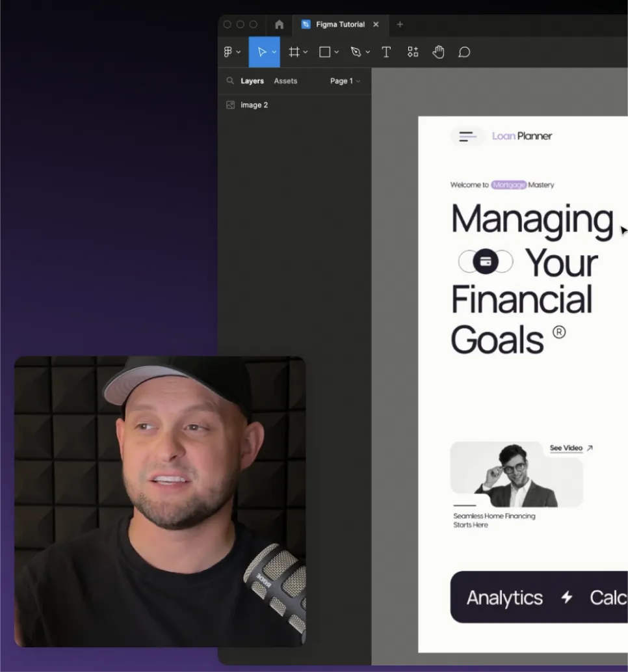Select the Frame tool
Image resolution: width=628 pixels, height=672 pixels.
(x=293, y=52)
